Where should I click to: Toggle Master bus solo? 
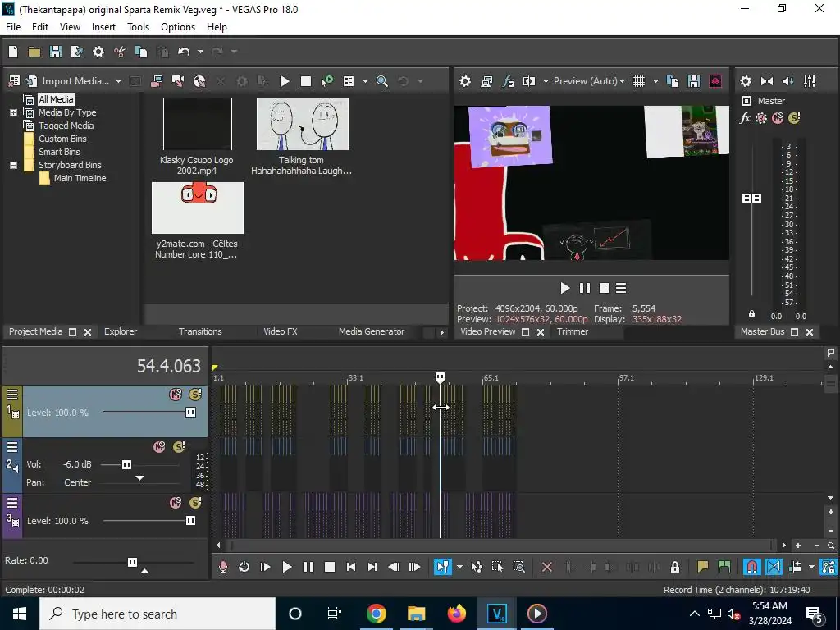click(x=794, y=118)
